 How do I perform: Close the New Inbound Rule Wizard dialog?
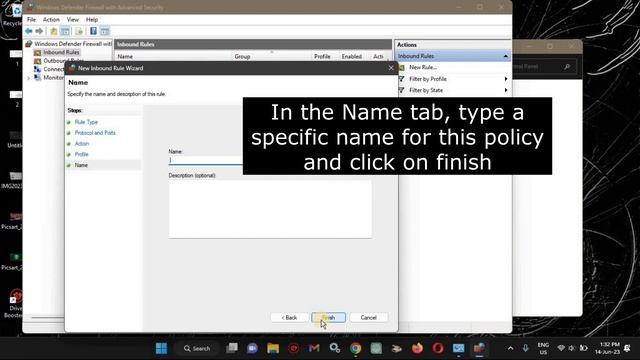tap(391, 68)
